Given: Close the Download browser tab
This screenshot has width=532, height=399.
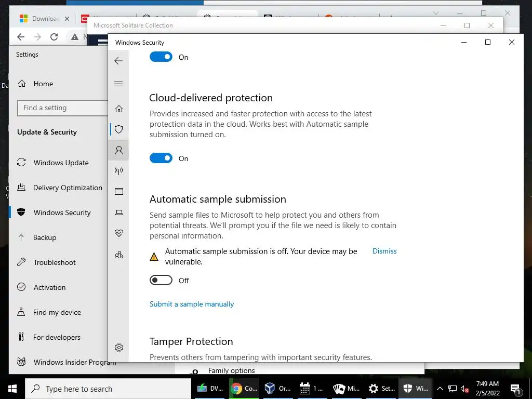Looking at the screenshot, I should click(x=67, y=19).
